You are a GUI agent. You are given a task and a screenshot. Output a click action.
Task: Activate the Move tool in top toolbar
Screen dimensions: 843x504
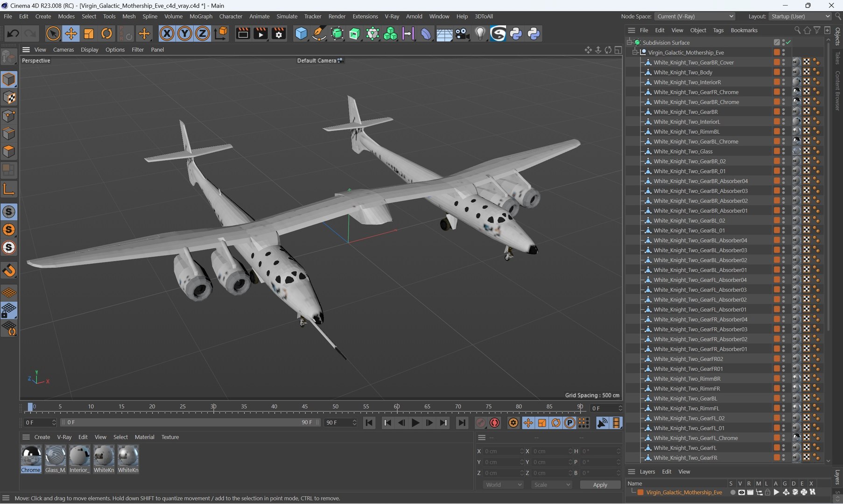[71, 33]
